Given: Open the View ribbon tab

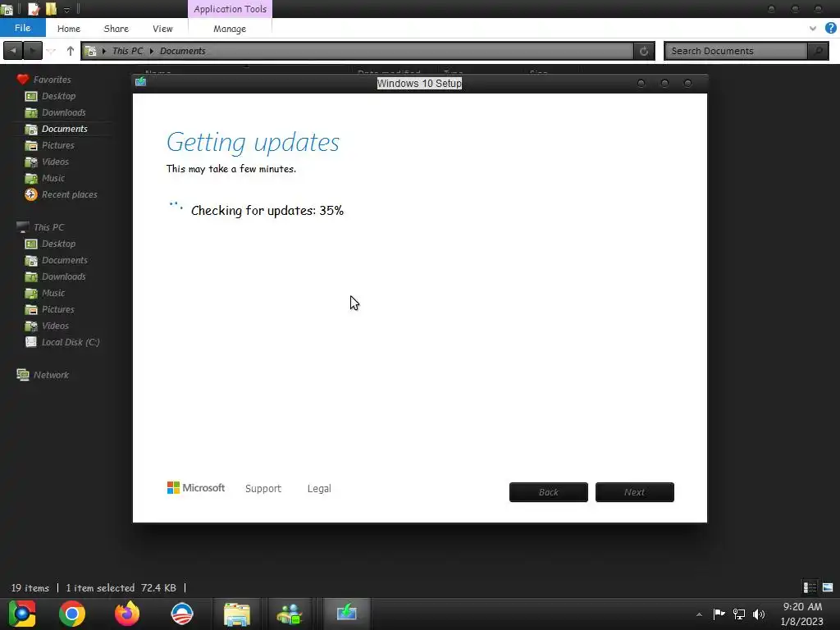Looking at the screenshot, I should coord(162,29).
